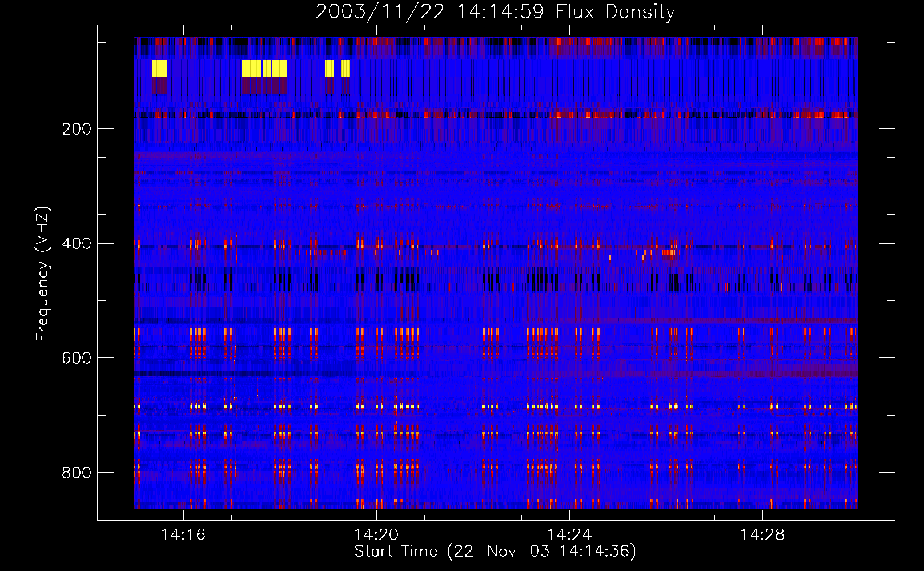
Task: Click the 14:16 time tick label
Action: 183,535
